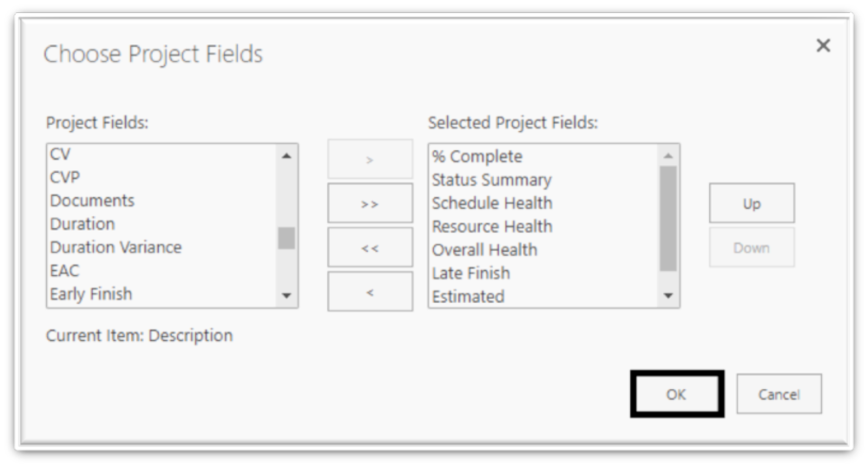This screenshot has height=467, width=868.
Task: Choose % Complete in selected fields list
Action: tap(477, 157)
